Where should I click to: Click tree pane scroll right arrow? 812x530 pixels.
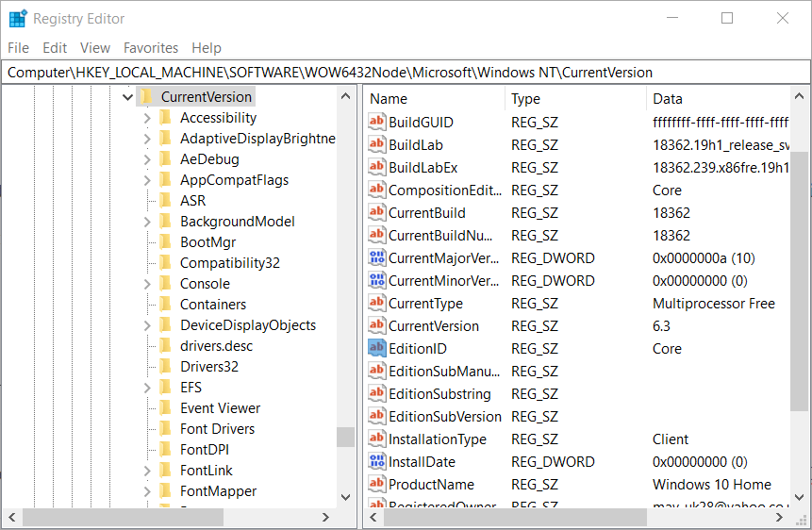(325, 517)
